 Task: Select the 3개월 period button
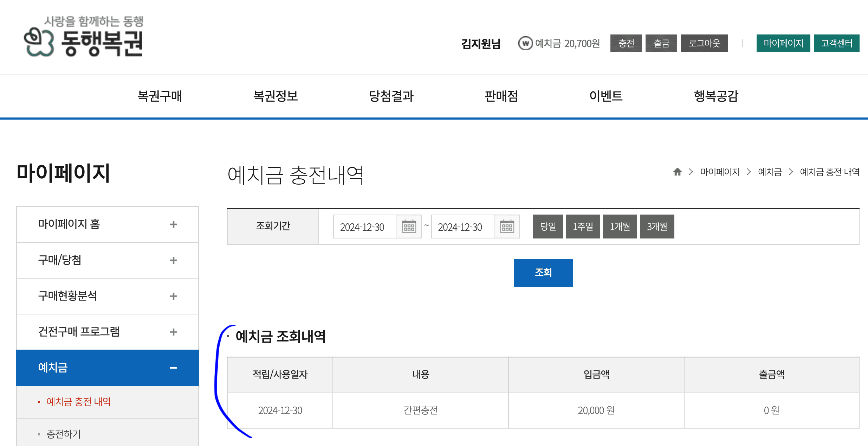657,227
